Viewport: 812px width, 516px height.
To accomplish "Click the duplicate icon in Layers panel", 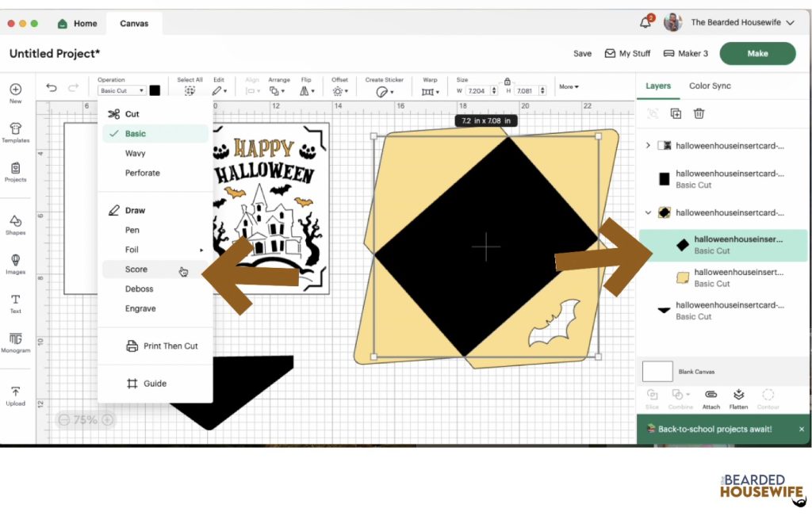I will click(676, 113).
